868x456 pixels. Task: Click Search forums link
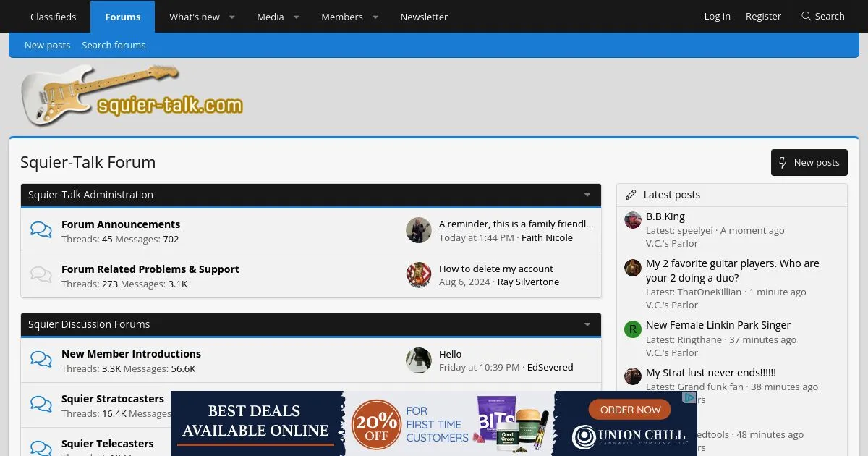click(x=114, y=45)
